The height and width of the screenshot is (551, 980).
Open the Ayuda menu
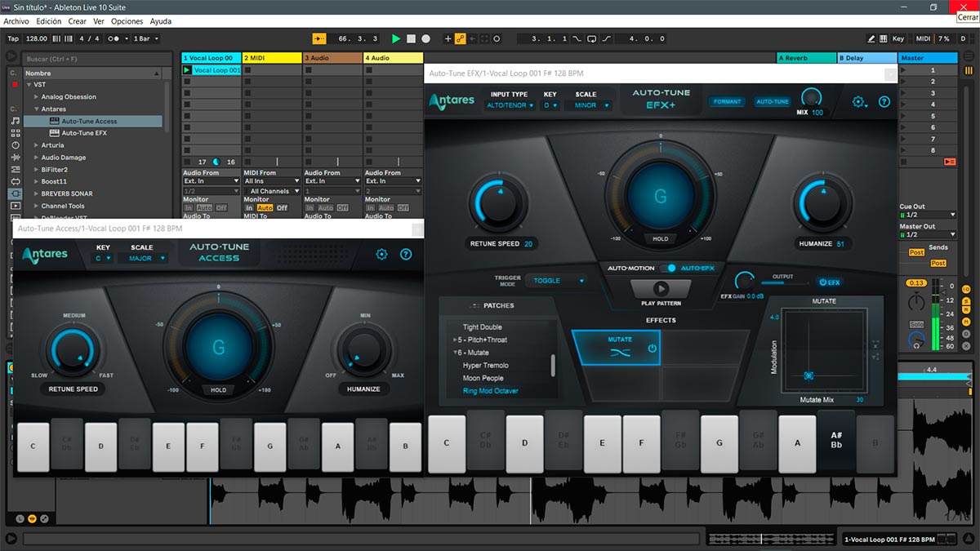[161, 21]
